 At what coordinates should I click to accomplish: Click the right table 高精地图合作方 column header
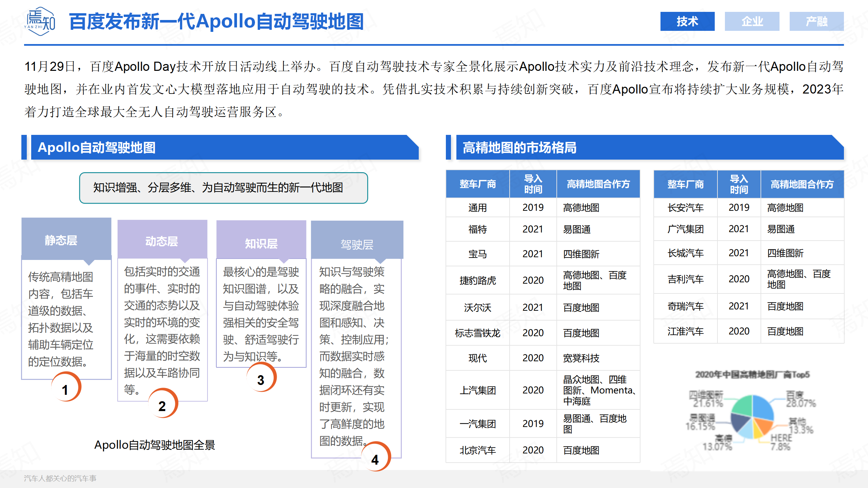point(802,184)
